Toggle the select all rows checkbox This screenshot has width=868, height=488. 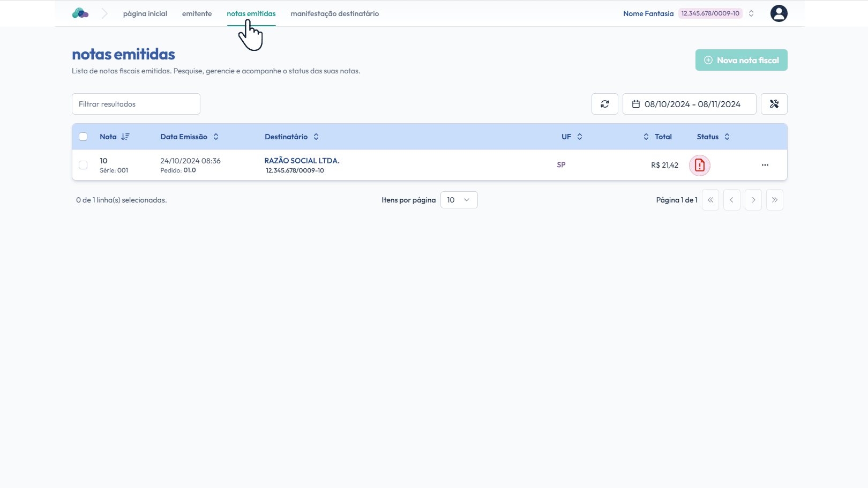tap(83, 137)
